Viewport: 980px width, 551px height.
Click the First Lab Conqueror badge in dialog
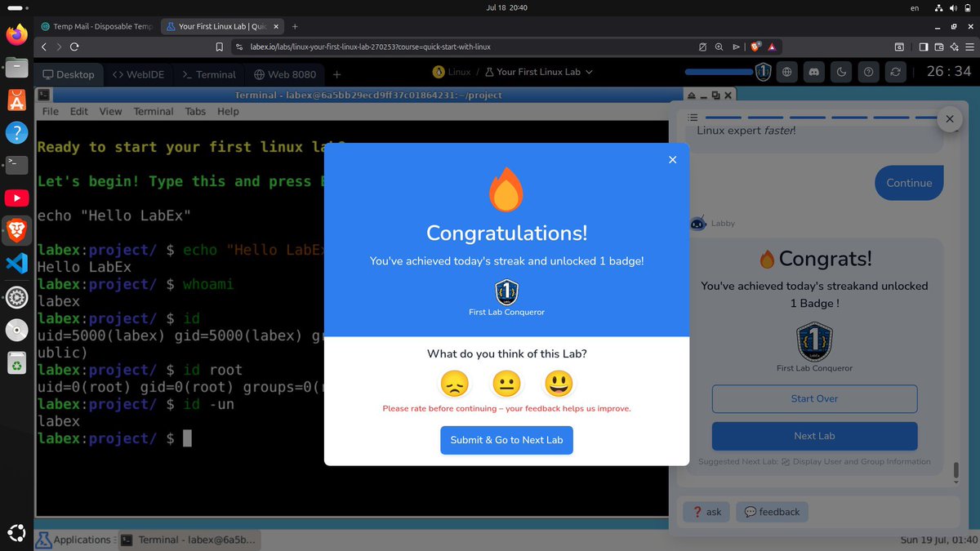click(506, 292)
